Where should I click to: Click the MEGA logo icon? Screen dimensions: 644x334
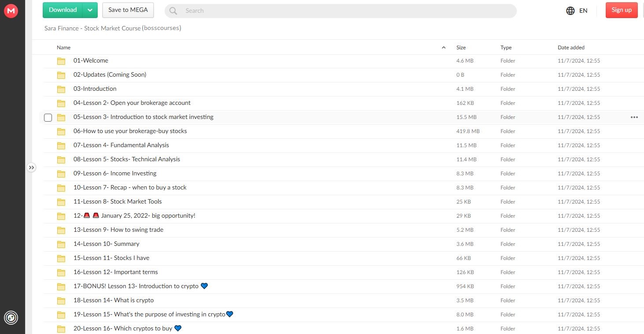(11, 11)
